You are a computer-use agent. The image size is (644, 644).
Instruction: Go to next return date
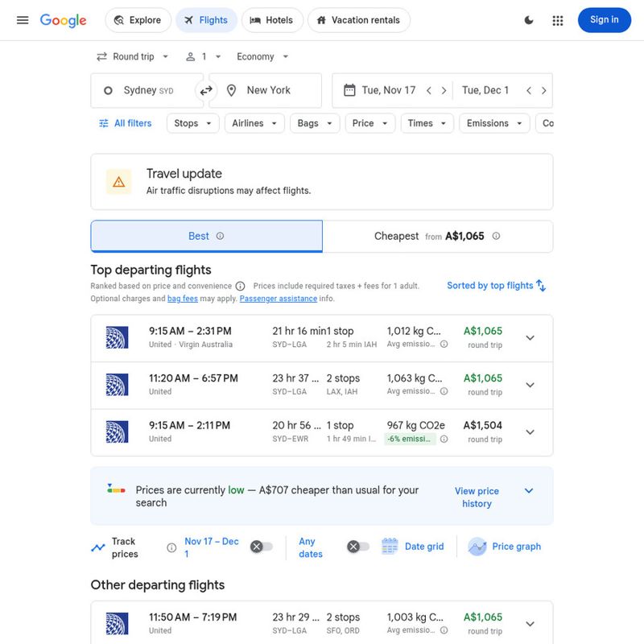coord(544,90)
